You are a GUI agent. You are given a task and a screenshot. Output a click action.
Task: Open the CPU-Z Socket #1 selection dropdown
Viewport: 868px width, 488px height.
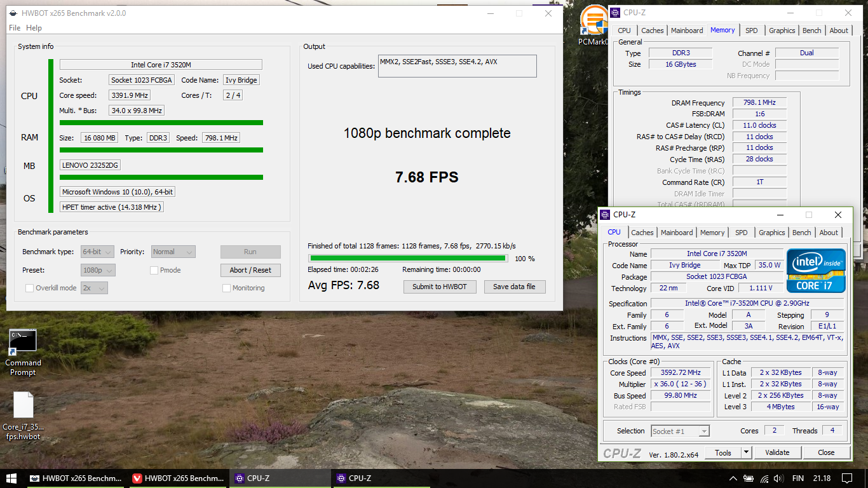(680, 431)
